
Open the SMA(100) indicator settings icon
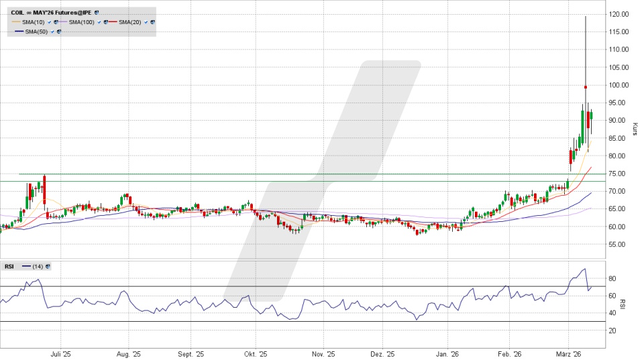[105, 22]
